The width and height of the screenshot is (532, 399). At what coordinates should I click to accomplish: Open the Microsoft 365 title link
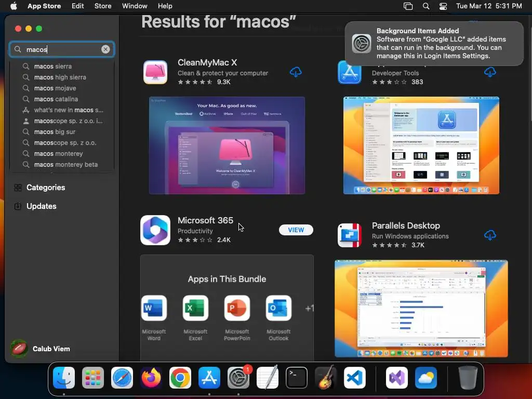[205, 220]
